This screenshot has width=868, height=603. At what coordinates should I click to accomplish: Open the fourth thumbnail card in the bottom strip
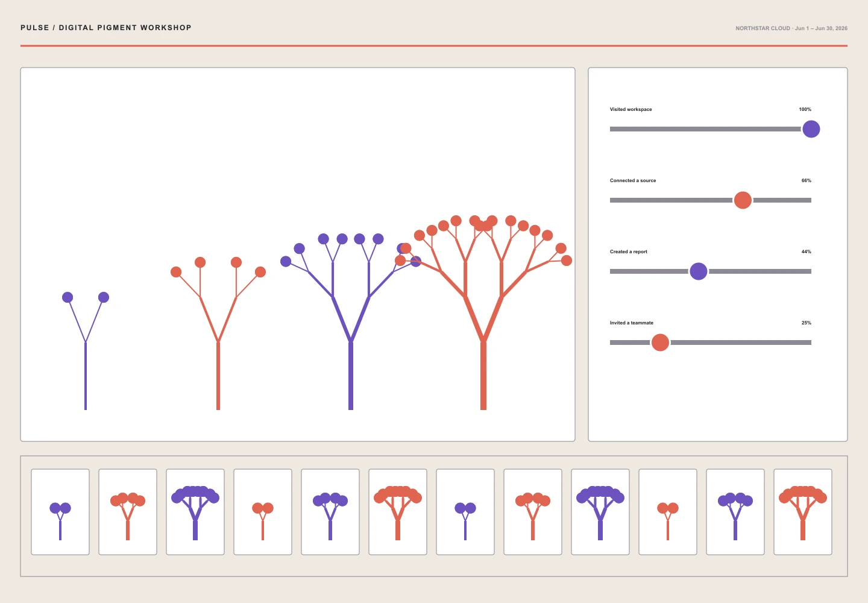click(263, 512)
